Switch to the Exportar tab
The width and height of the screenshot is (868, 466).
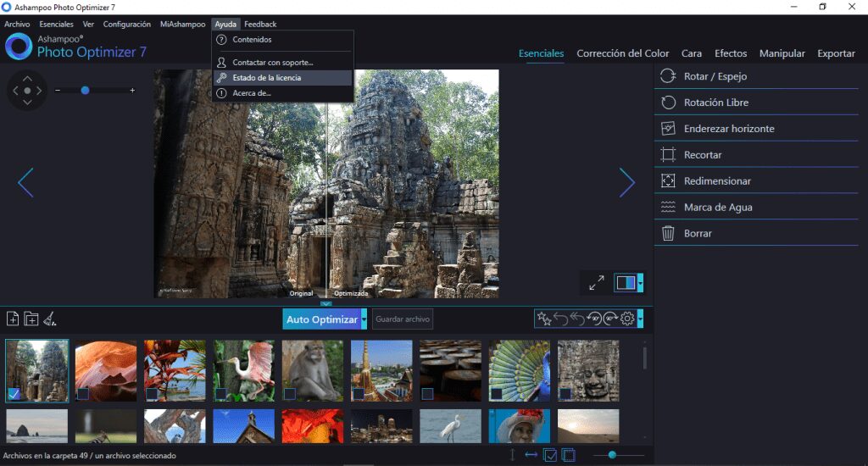pyautogui.click(x=836, y=53)
